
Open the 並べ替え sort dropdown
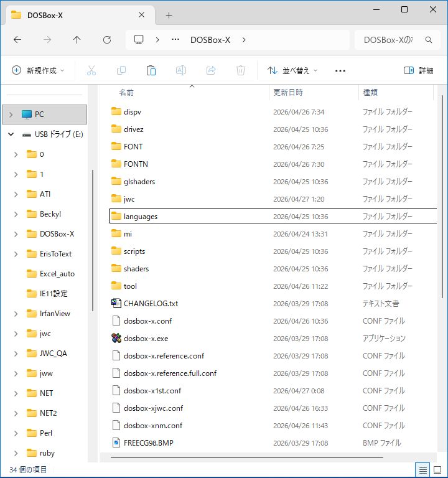(292, 70)
